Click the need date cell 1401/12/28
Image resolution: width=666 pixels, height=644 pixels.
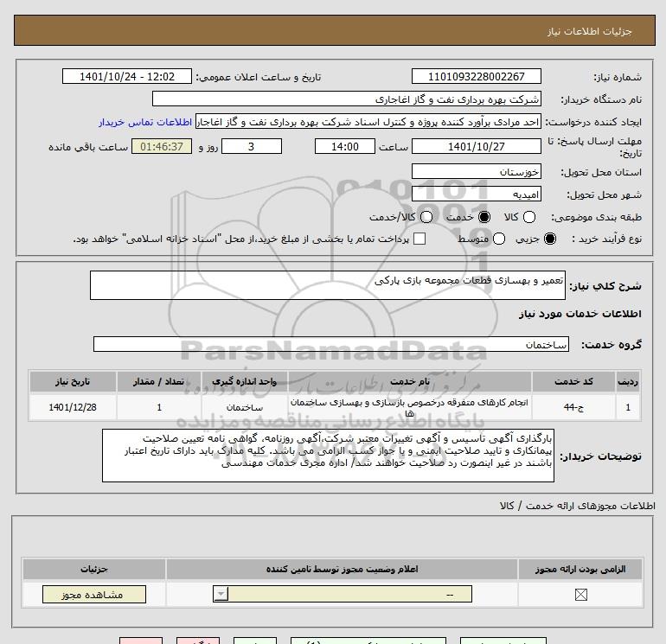[x=73, y=407]
